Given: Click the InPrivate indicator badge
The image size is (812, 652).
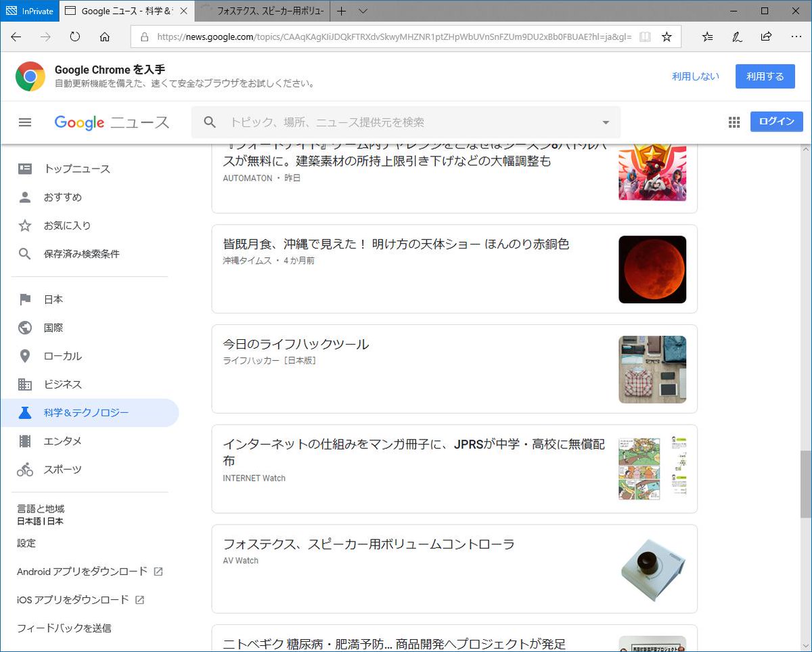Looking at the screenshot, I should tap(29, 11).
